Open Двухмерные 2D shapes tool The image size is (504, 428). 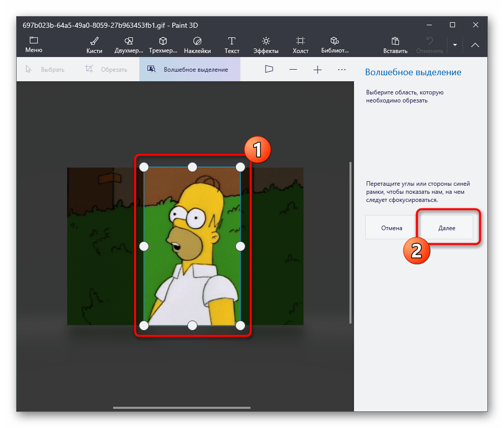[x=129, y=44]
